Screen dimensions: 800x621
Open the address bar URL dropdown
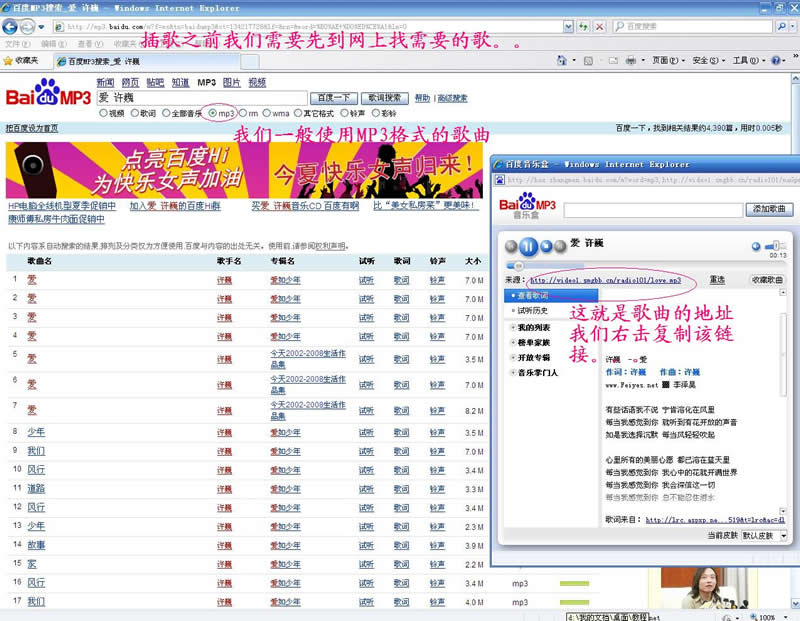pyautogui.click(x=568, y=27)
